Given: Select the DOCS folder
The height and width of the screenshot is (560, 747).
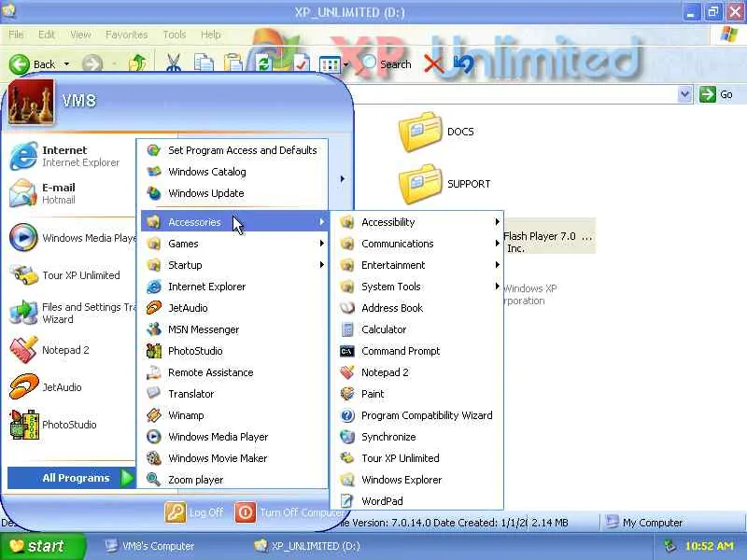Looking at the screenshot, I should pyautogui.click(x=436, y=132).
